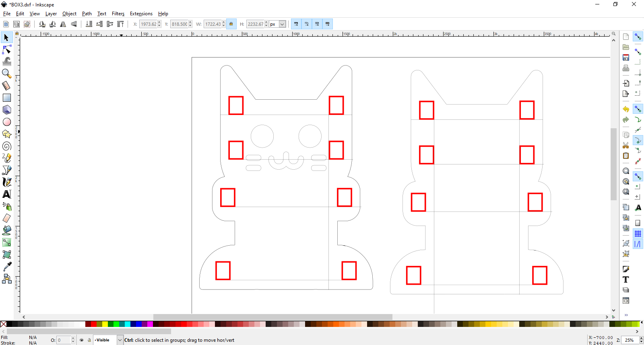The image size is (644, 345).
Task: Increase the opacity O: spinner
Action: point(73,339)
